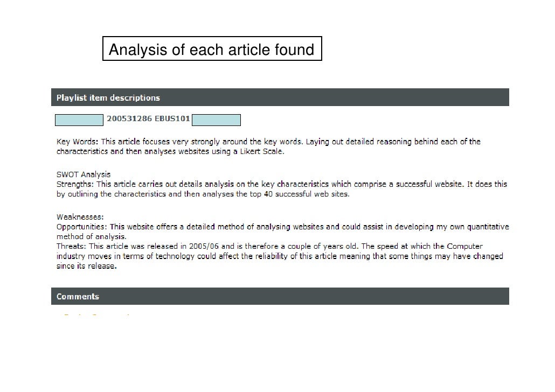
Task: Select the 'Comments' section header bar
Action: pyautogui.click(x=280, y=296)
